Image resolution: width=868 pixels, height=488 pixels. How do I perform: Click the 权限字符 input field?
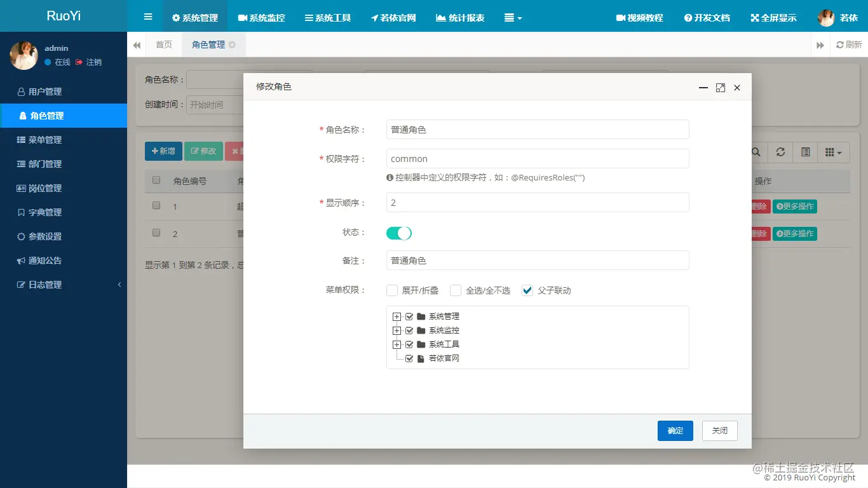pyautogui.click(x=538, y=159)
